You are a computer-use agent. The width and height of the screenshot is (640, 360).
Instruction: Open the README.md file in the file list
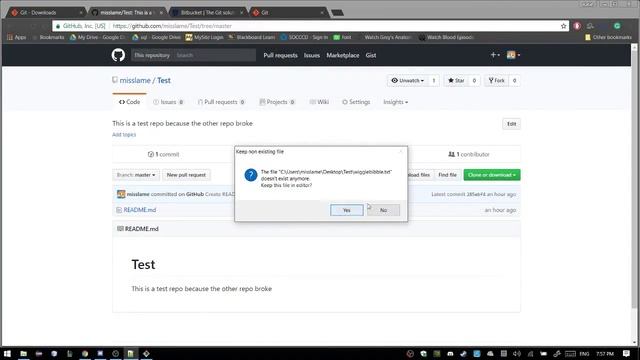pos(140,210)
